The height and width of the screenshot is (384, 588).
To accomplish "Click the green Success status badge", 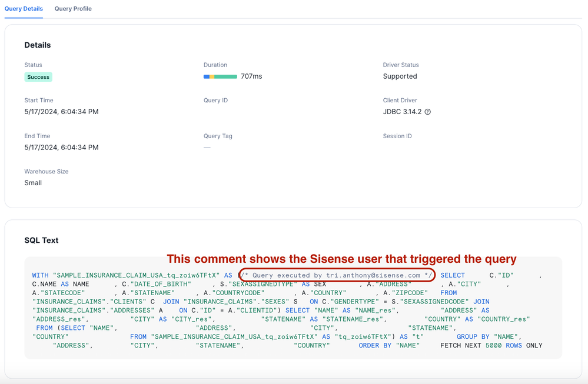I will [38, 77].
